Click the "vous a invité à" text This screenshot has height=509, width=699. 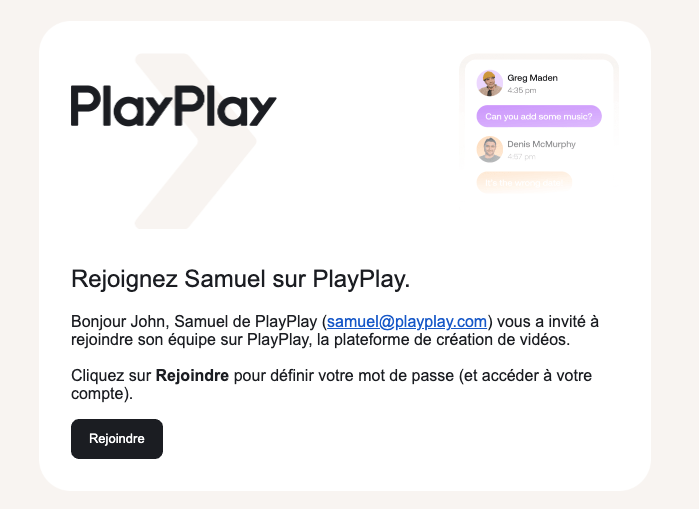547,321
